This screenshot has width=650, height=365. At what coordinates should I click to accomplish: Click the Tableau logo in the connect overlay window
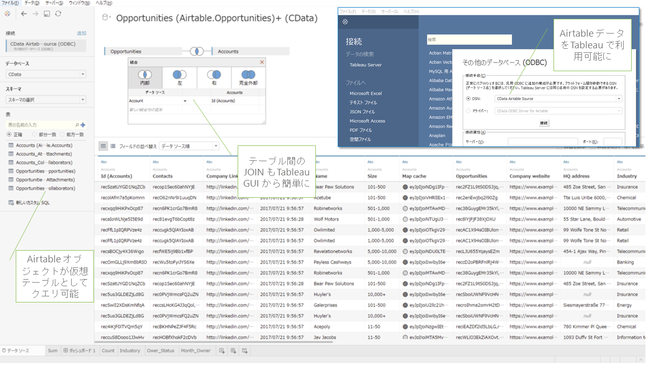pos(345,22)
